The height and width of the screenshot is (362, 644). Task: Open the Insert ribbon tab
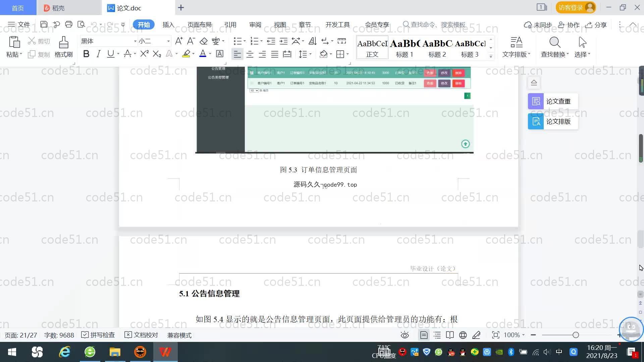[168, 25]
